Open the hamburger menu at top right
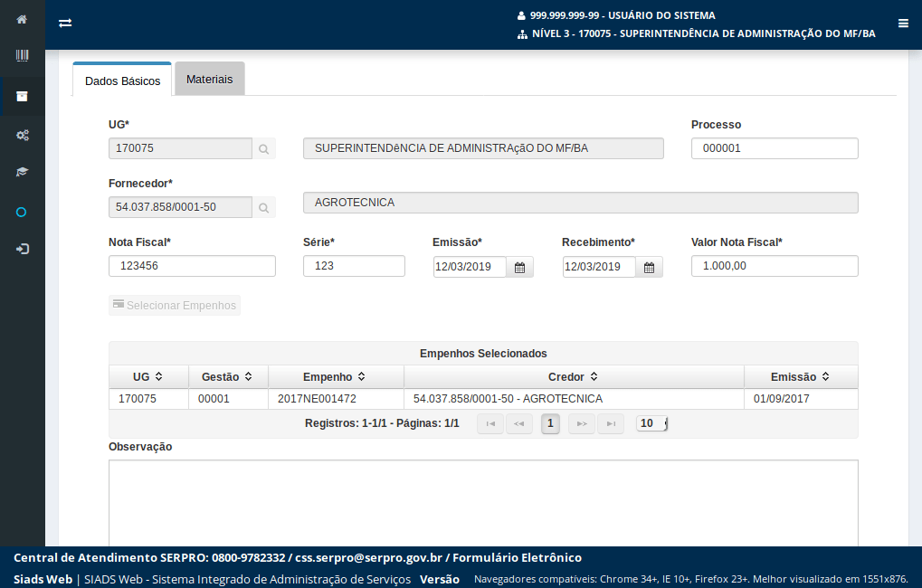The image size is (922, 588). (x=903, y=24)
